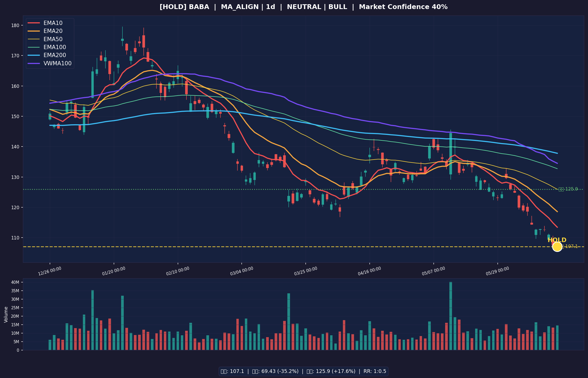The height and width of the screenshot is (378, 588).
Task: Click the Volume axis title
Action: pyautogui.click(x=6, y=315)
